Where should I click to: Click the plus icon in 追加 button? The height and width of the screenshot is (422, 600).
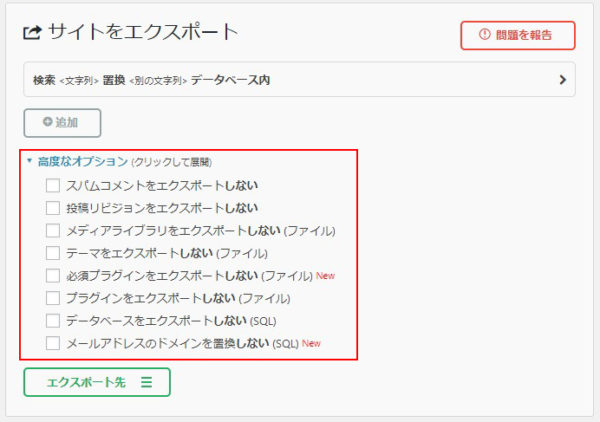(47, 122)
